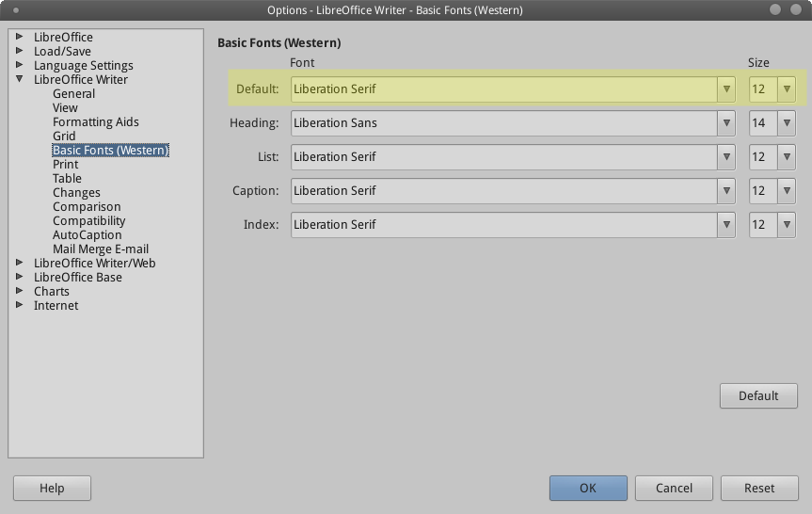
Task: Open the Formatting Aids page
Action: (95, 121)
